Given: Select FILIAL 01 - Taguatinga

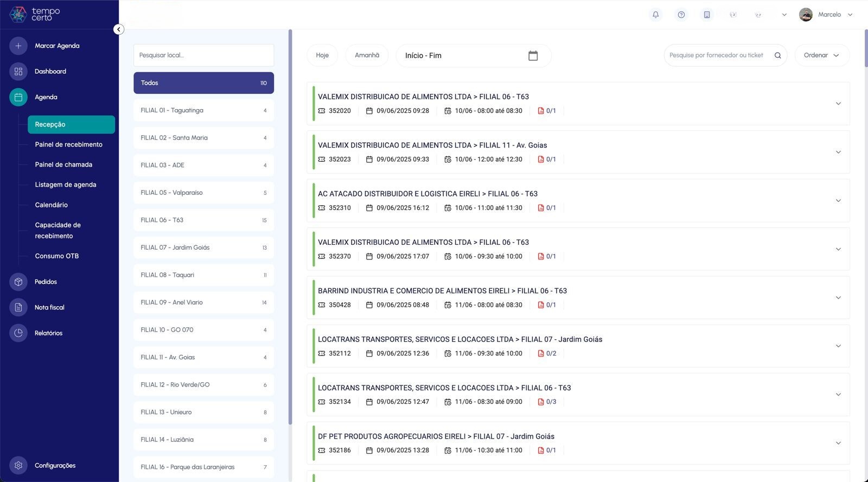Looking at the screenshot, I should click(x=203, y=110).
